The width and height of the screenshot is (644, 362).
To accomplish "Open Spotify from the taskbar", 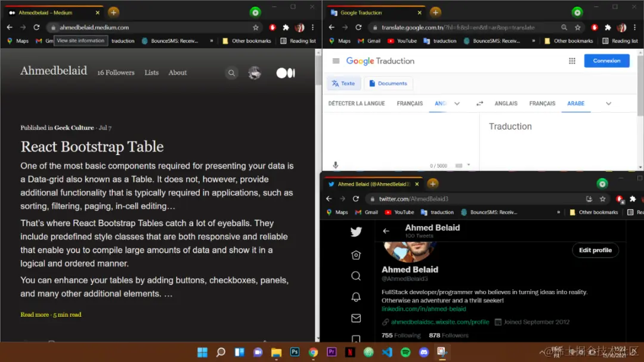I will (x=406, y=352).
